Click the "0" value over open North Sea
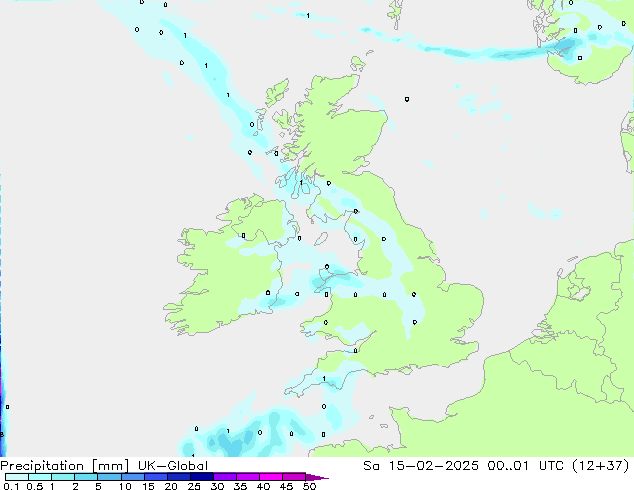 tap(407, 99)
